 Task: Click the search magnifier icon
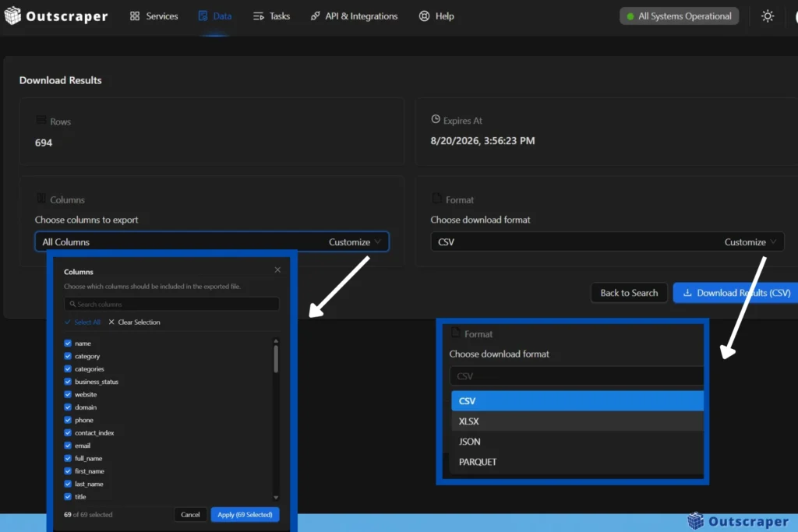pyautogui.click(x=72, y=304)
